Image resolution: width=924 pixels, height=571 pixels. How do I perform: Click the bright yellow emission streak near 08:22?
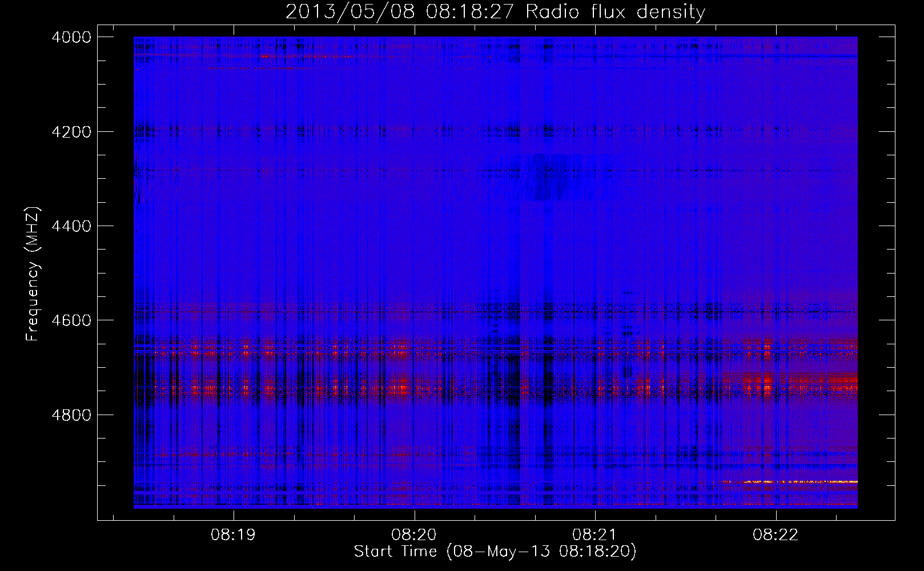(788, 482)
